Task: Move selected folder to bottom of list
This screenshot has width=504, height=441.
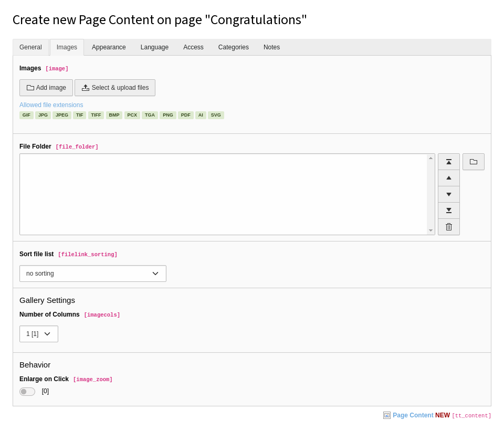Action: pos(449,211)
